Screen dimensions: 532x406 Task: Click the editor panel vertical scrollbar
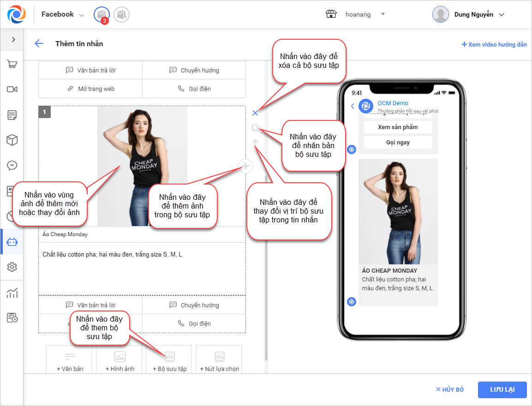click(x=266, y=268)
